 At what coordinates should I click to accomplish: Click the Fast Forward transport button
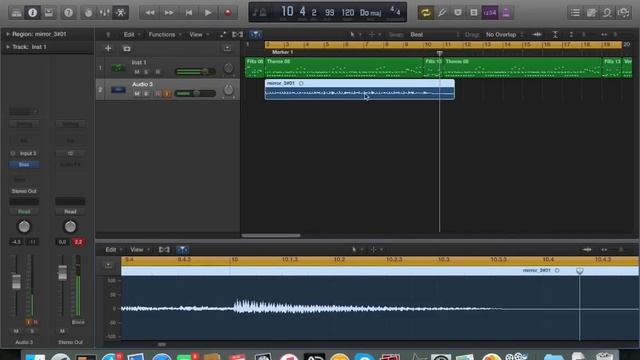point(169,13)
